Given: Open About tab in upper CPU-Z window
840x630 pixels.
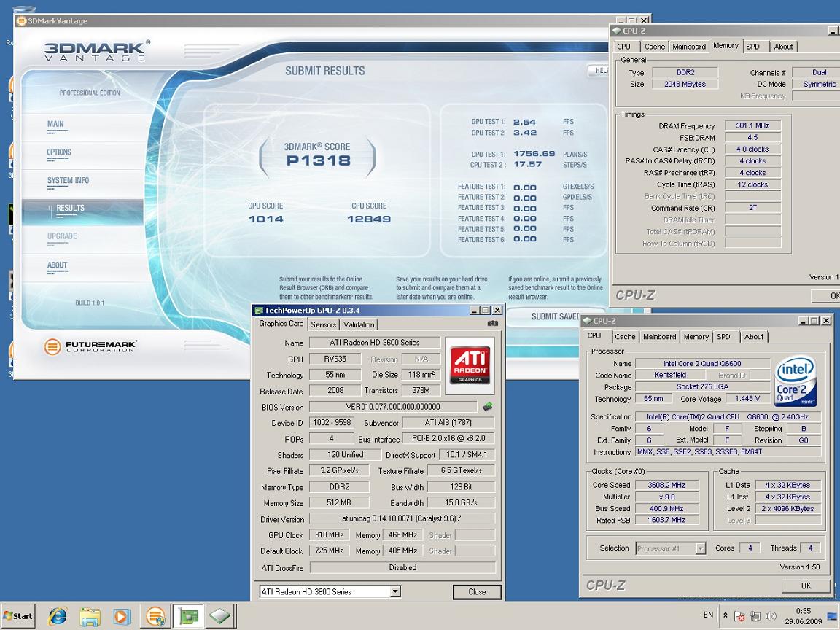Looking at the screenshot, I should coord(783,47).
